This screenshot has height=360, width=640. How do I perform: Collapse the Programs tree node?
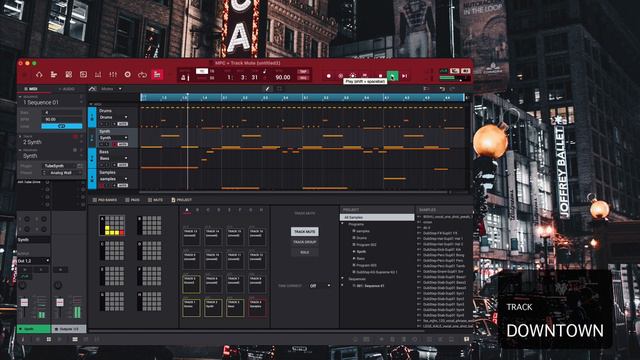pyautogui.click(x=343, y=224)
